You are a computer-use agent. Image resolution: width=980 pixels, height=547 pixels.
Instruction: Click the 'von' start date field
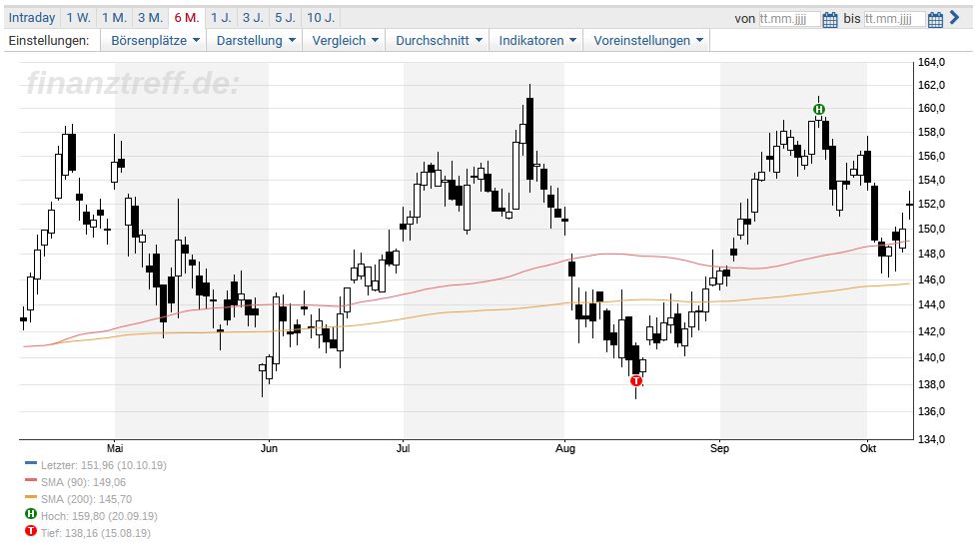pyautogui.click(x=789, y=19)
